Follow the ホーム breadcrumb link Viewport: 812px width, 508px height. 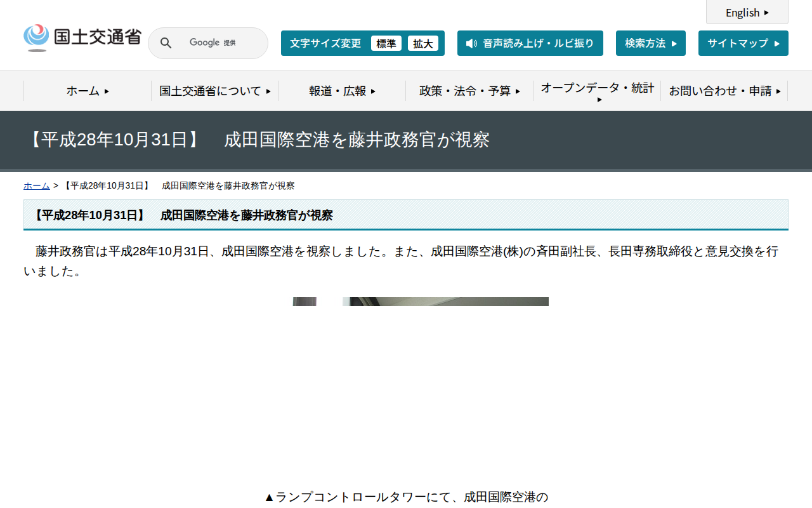[36, 185]
